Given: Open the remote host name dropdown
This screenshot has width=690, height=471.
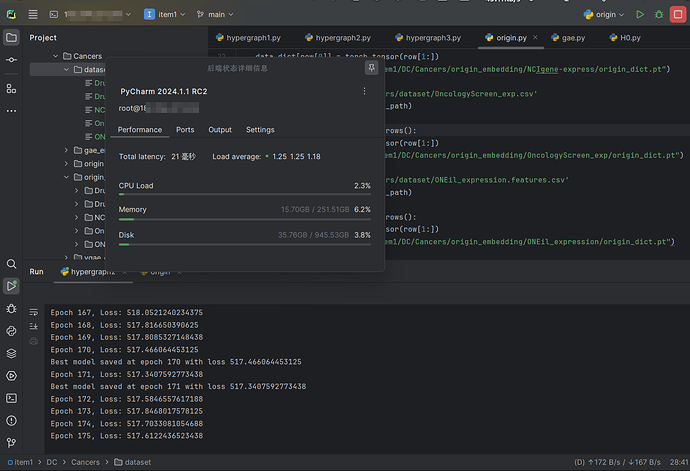Looking at the screenshot, I should click(x=98, y=15).
